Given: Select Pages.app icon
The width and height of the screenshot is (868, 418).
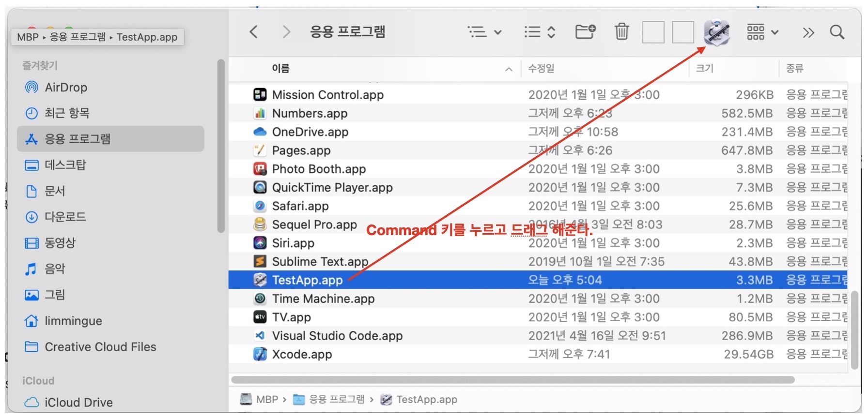Looking at the screenshot, I should pos(260,150).
